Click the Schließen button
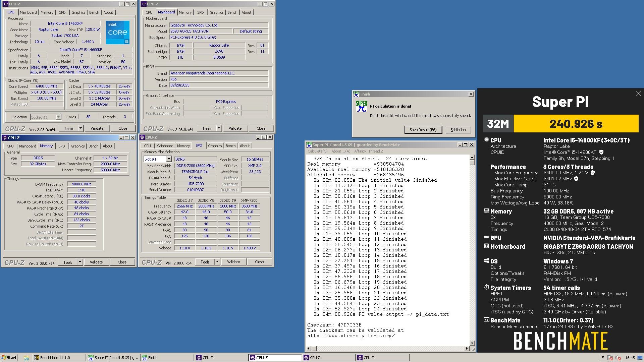 [458, 130]
